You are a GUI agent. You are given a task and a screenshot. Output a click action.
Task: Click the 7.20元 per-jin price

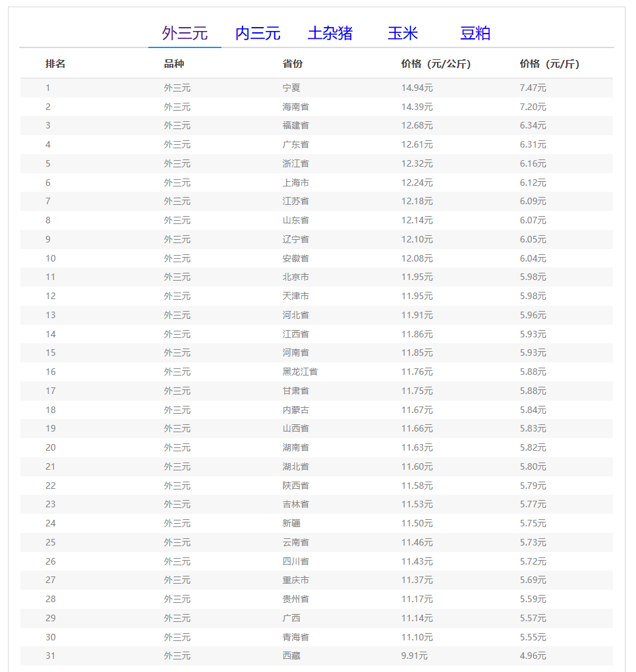tap(533, 107)
